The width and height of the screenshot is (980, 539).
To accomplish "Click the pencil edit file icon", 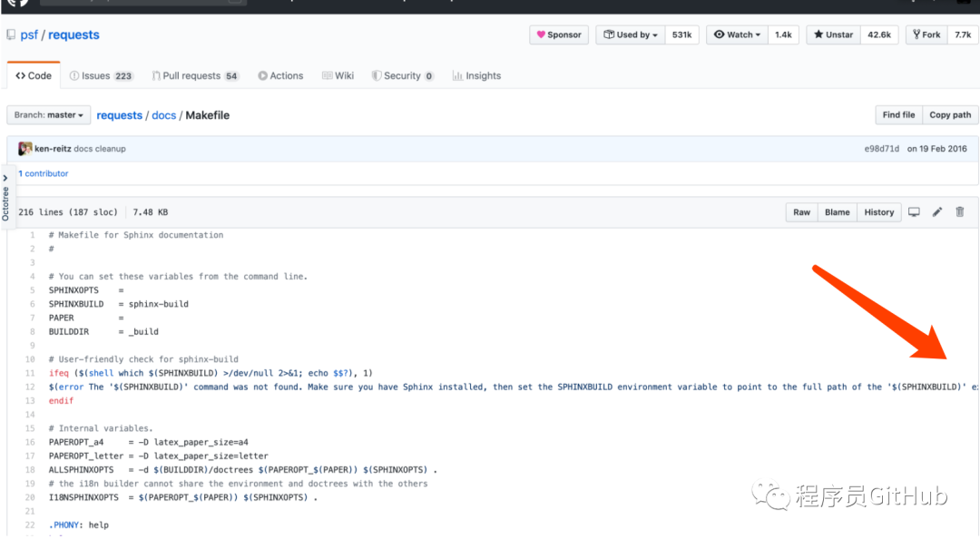I will [x=936, y=212].
